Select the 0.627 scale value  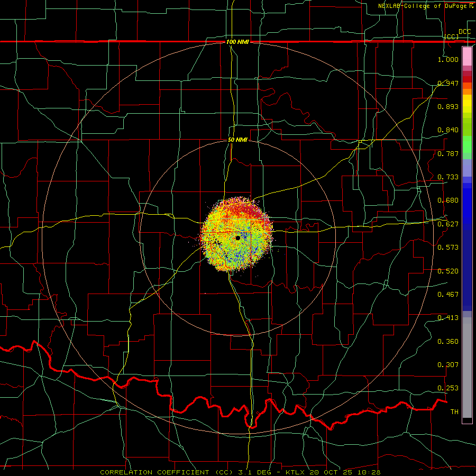(x=448, y=224)
